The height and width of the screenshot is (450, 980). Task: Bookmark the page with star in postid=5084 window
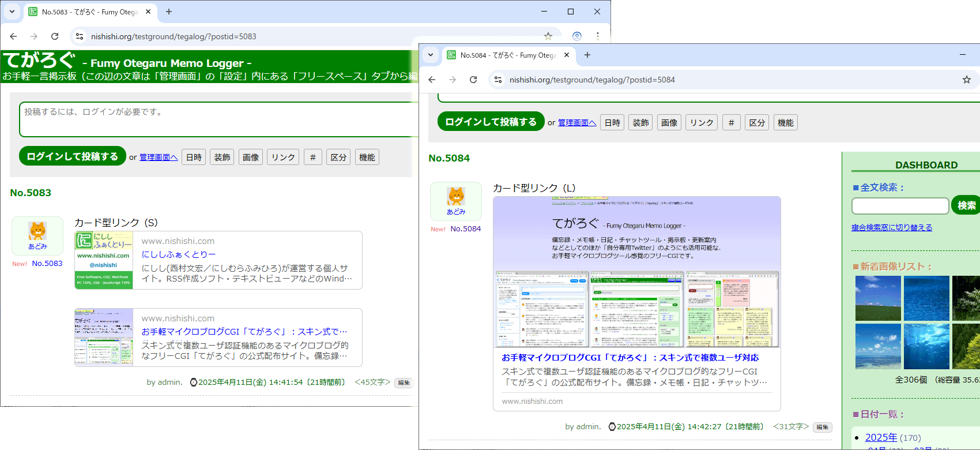(x=967, y=80)
